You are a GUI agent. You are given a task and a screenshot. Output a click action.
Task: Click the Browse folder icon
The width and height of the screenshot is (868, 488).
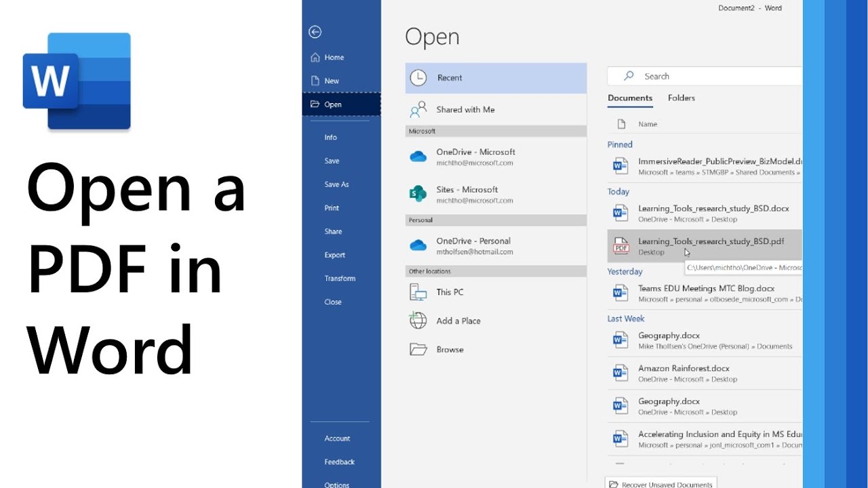click(x=418, y=350)
